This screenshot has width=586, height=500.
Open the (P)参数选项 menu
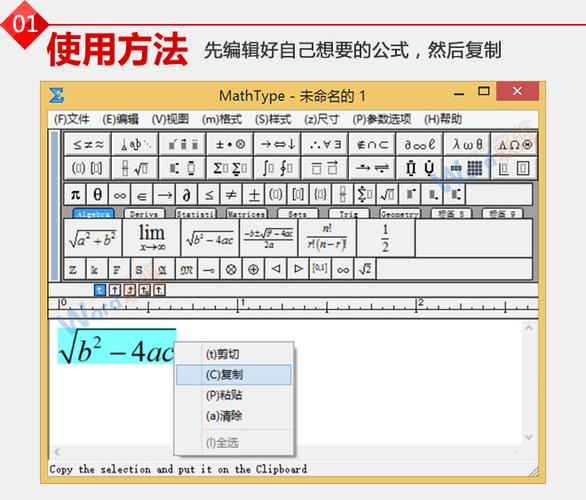382,119
